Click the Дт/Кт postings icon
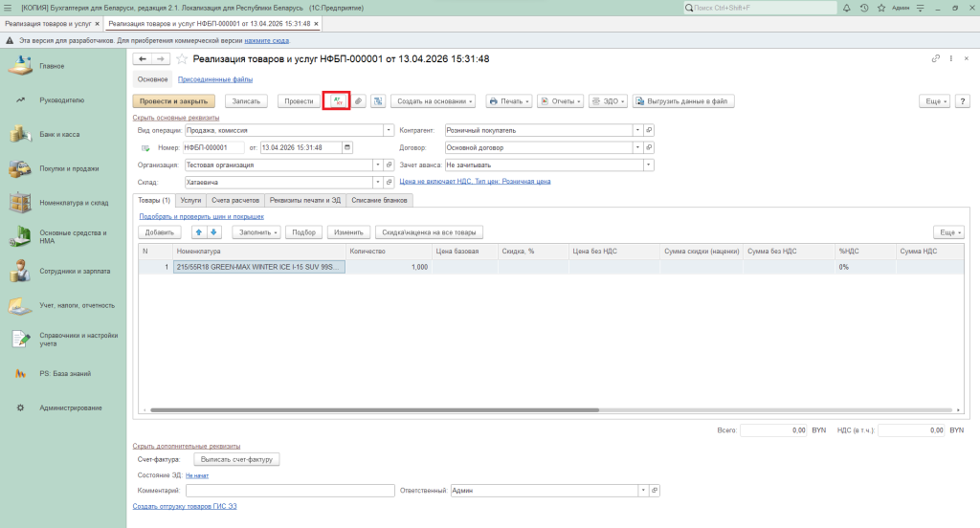The width and height of the screenshot is (980, 528). pos(337,100)
